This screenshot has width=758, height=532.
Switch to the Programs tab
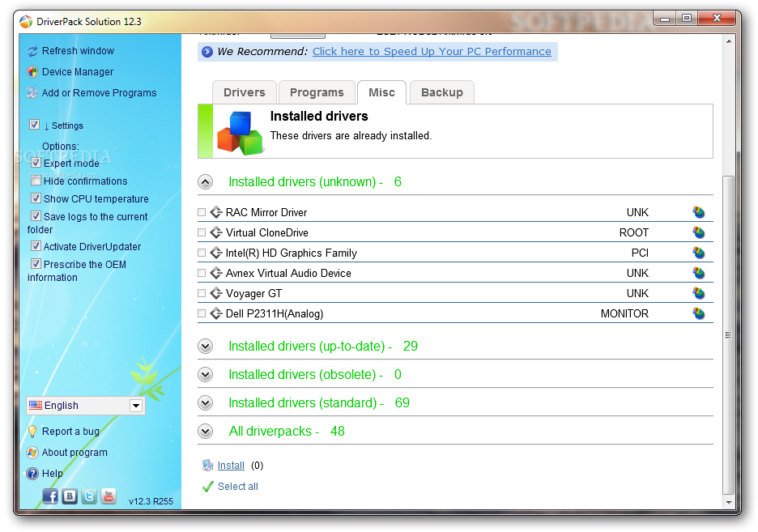click(x=317, y=92)
